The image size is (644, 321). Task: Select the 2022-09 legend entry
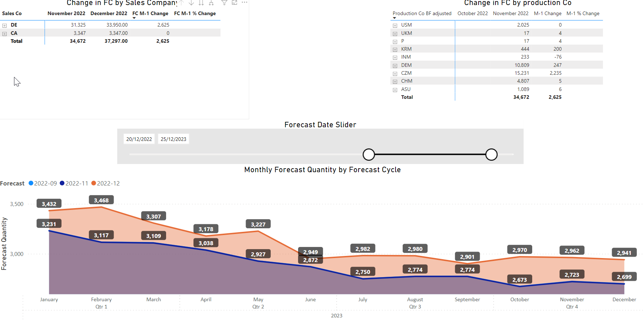click(43, 183)
